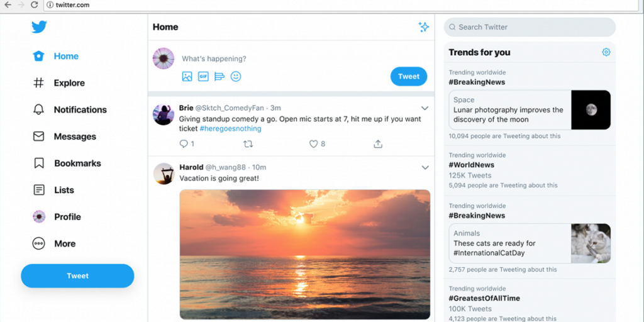644x322 pixels.
Task: Click the Twitter bird logo
Action: (39, 27)
